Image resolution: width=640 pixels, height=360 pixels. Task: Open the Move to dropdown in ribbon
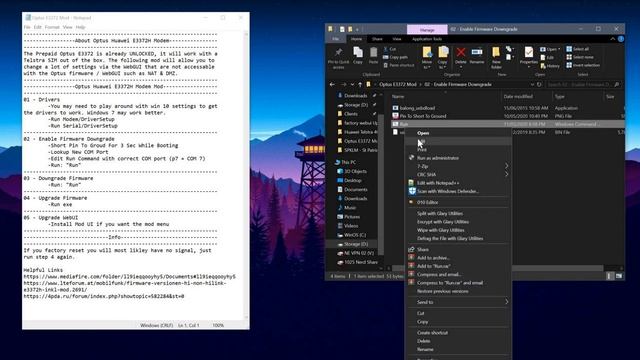(427, 58)
